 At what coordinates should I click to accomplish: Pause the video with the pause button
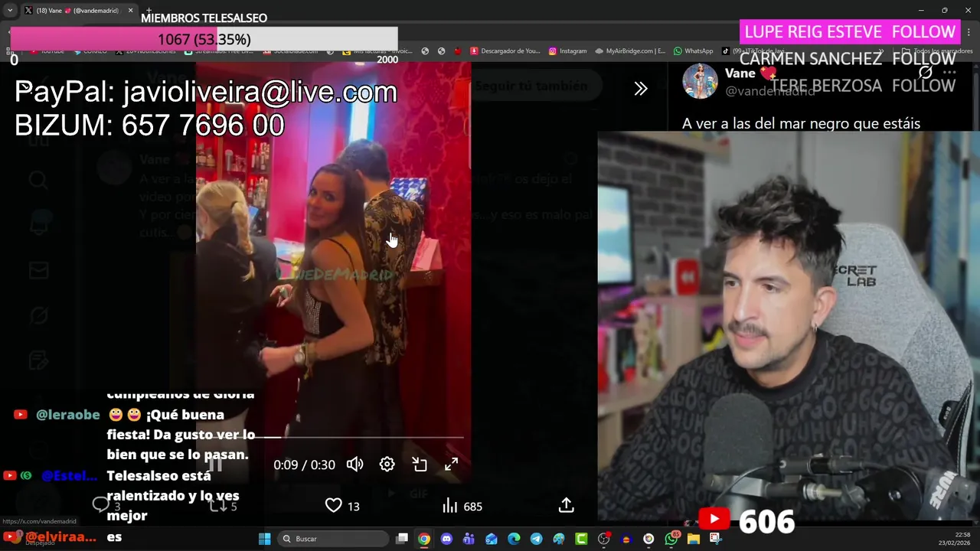pyautogui.click(x=215, y=465)
